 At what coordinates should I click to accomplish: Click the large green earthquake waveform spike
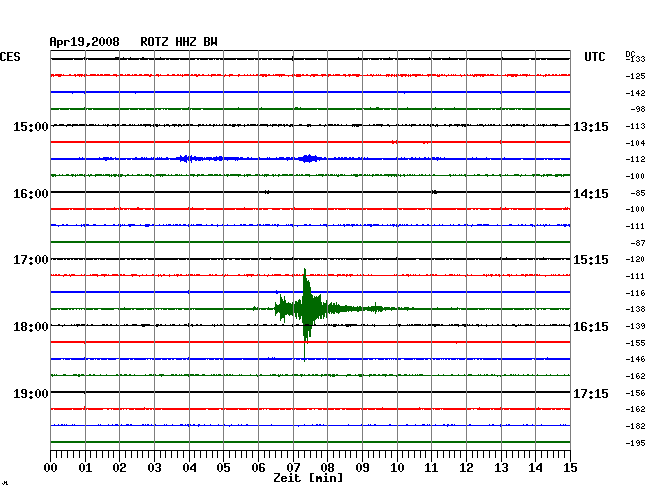tap(306, 309)
